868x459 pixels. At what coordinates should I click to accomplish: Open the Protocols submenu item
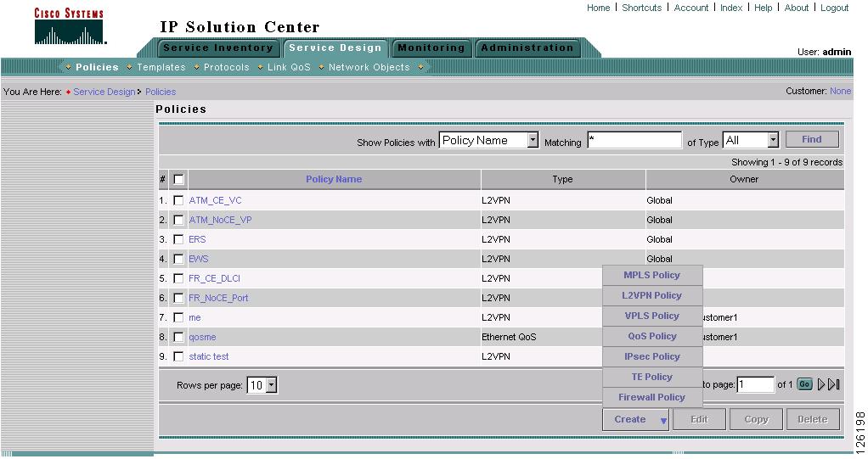227,67
